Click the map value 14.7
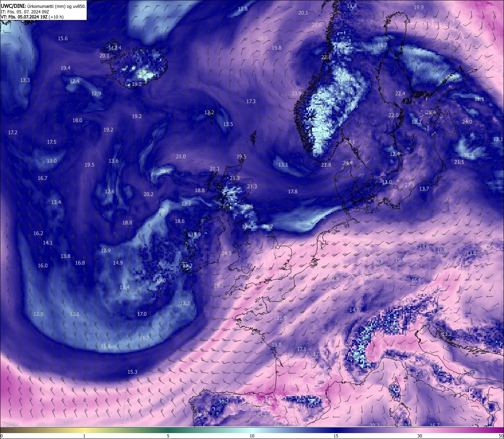The height and width of the screenshot is (439, 504). [x=354, y=310]
